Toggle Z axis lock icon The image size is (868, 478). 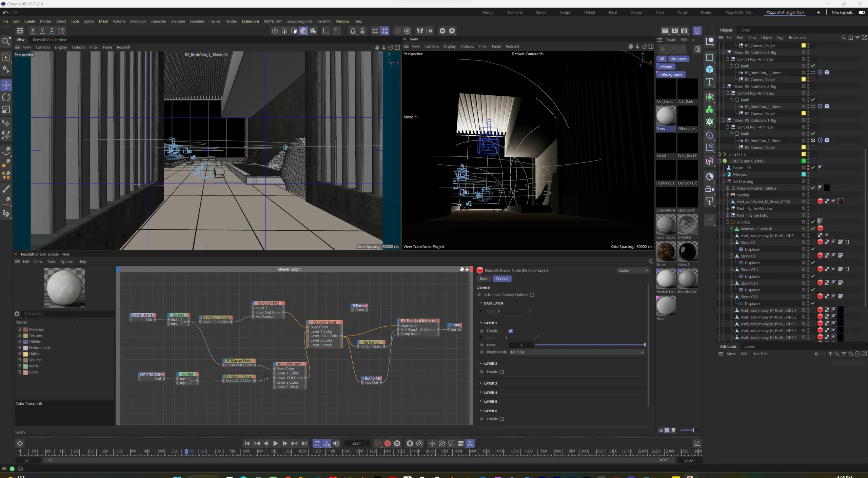52,31
